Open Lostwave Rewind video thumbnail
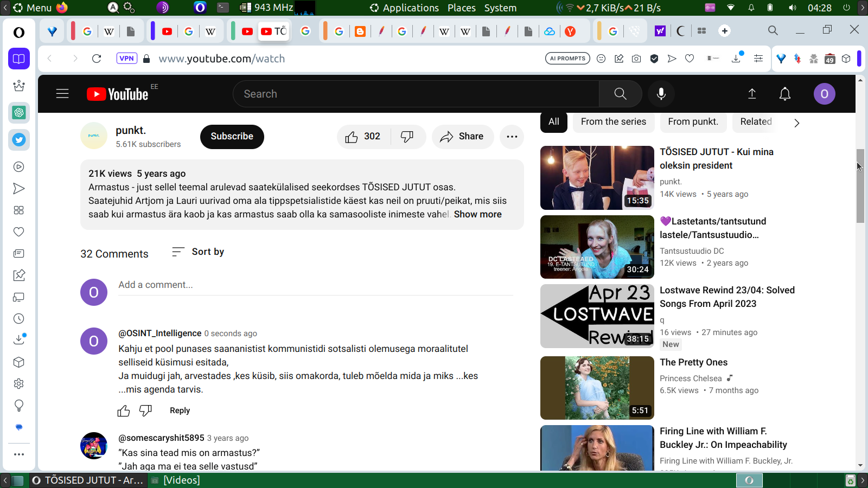 pyautogui.click(x=597, y=316)
